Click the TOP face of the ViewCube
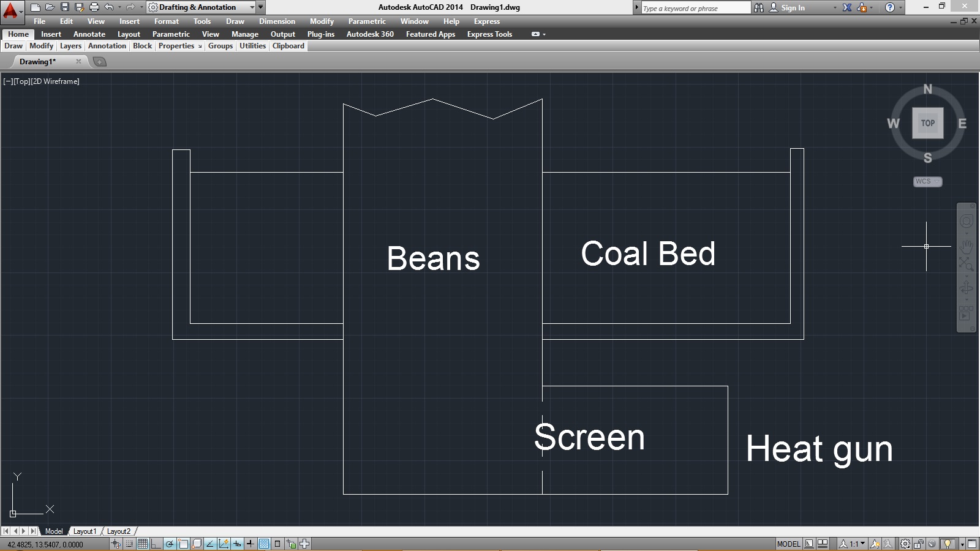Image resolution: width=980 pixels, height=551 pixels. point(927,123)
